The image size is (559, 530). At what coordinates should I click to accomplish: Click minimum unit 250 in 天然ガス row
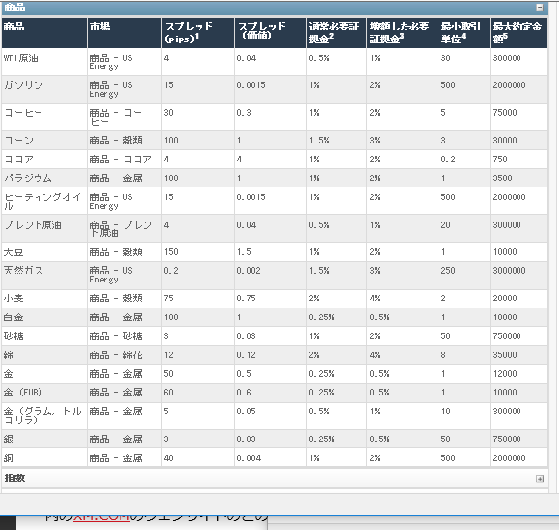click(x=448, y=271)
